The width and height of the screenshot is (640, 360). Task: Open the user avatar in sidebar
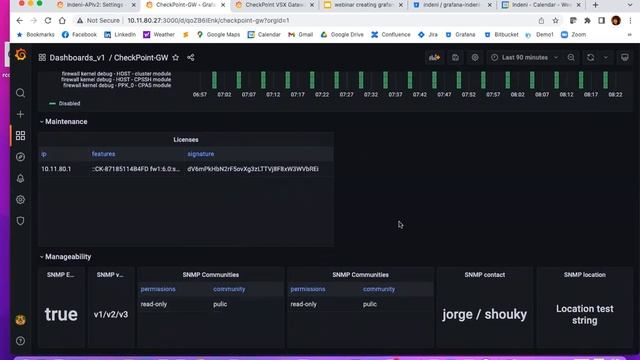[x=20, y=320]
